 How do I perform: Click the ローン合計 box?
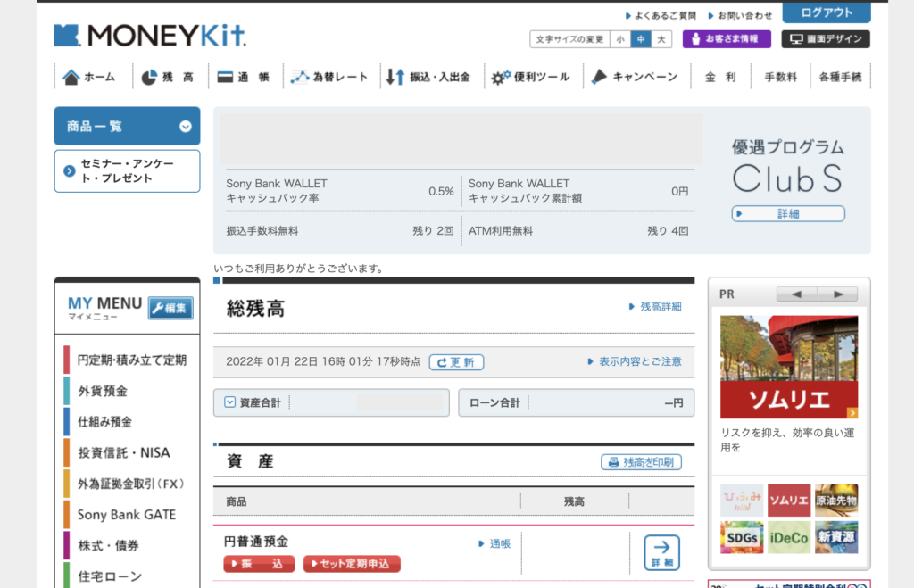577,402
